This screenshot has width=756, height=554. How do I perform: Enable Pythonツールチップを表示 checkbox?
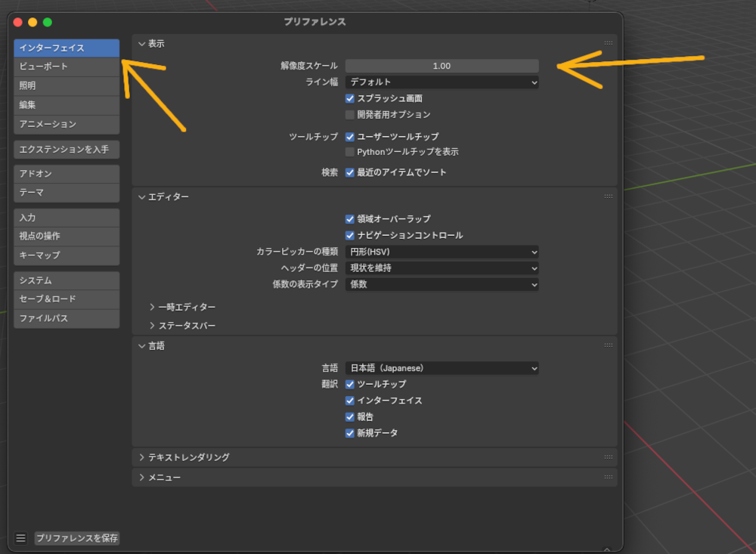[350, 152]
